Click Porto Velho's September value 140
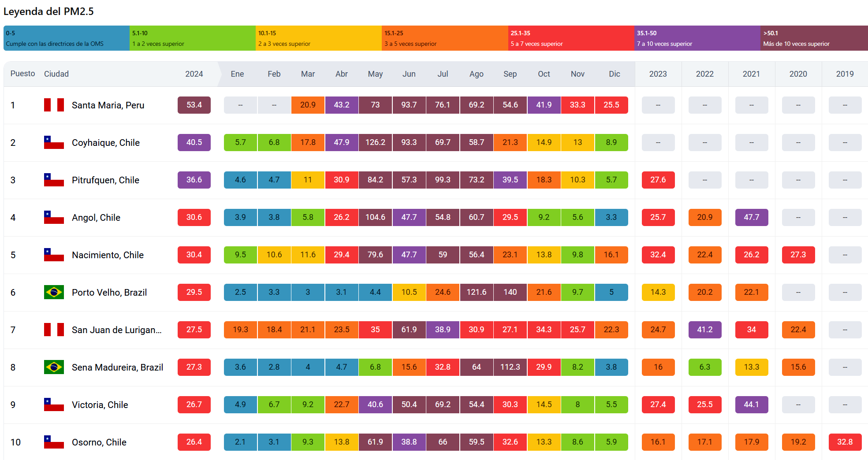868x460 pixels. [x=510, y=292]
